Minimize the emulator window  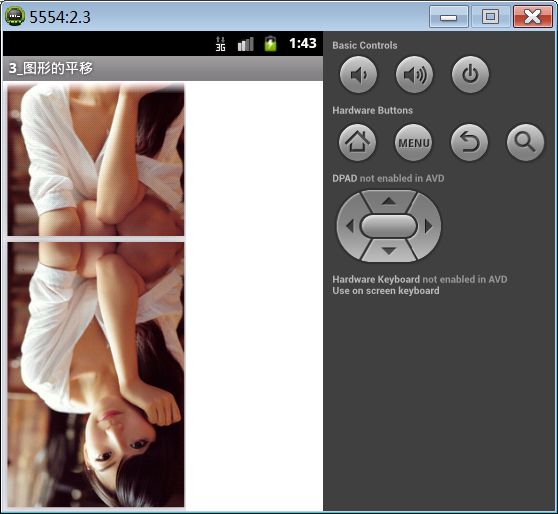coord(449,17)
